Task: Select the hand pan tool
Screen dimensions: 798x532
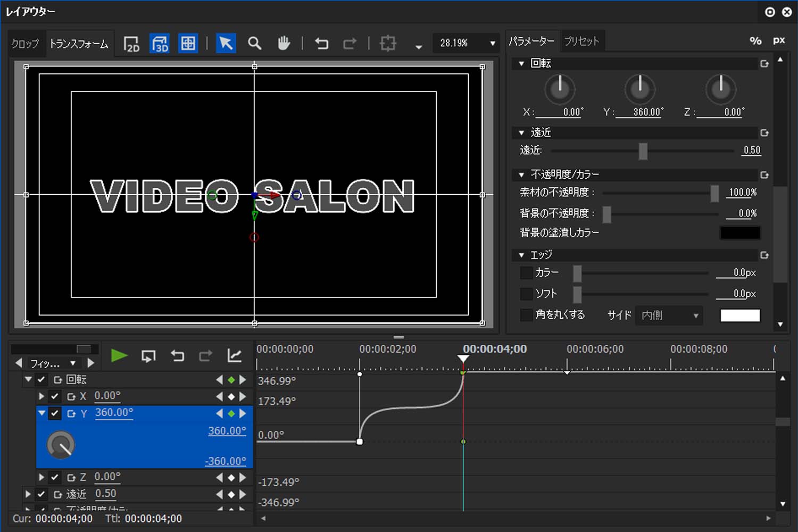Action: click(x=284, y=44)
